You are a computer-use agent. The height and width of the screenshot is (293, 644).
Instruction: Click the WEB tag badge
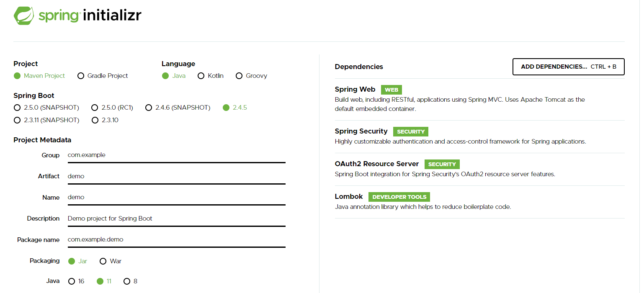click(x=392, y=90)
